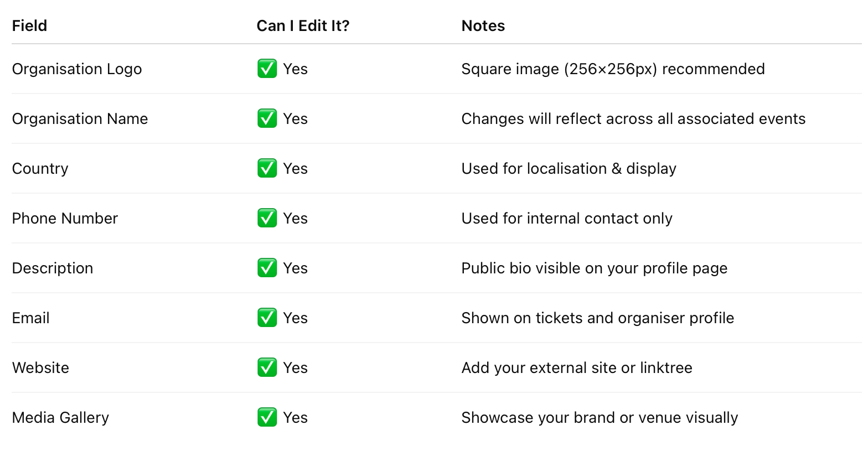The height and width of the screenshot is (456, 868).
Task: Click the green checkmark beside Organisation Name
Action: tap(267, 119)
